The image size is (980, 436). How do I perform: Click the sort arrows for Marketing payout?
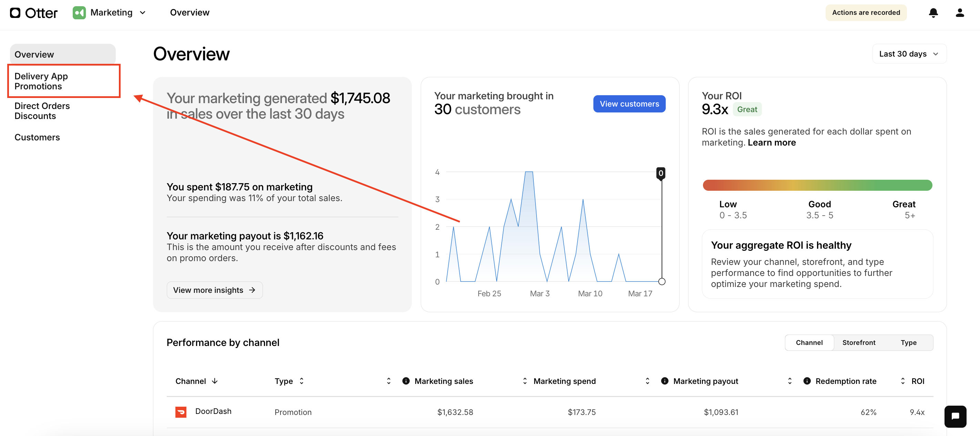(x=647, y=381)
